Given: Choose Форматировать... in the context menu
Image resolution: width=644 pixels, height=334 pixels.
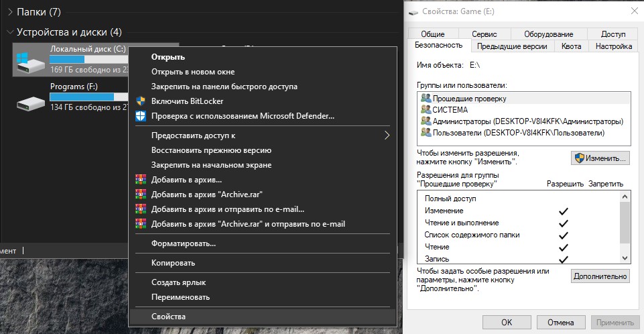Looking at the screenshot, I should click(x=183, y=243).
